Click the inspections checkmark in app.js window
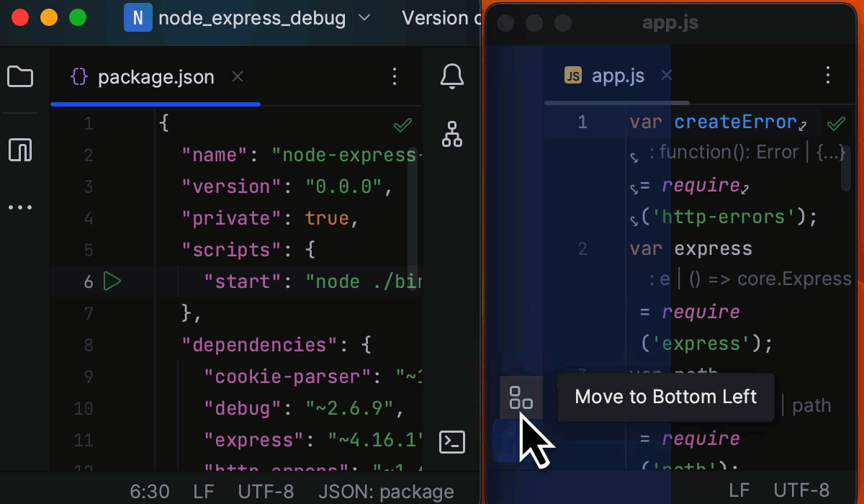 click(x=835, y=123)
